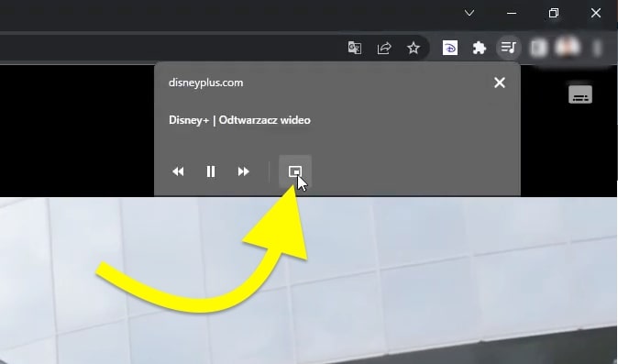Open the Extensions puzzle icon

pos(480,48)
